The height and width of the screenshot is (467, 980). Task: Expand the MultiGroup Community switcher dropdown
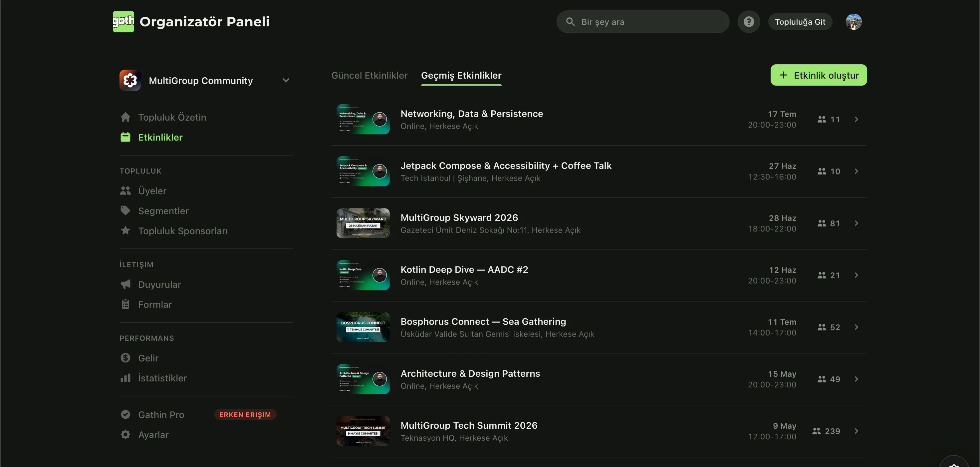point(286,80)
